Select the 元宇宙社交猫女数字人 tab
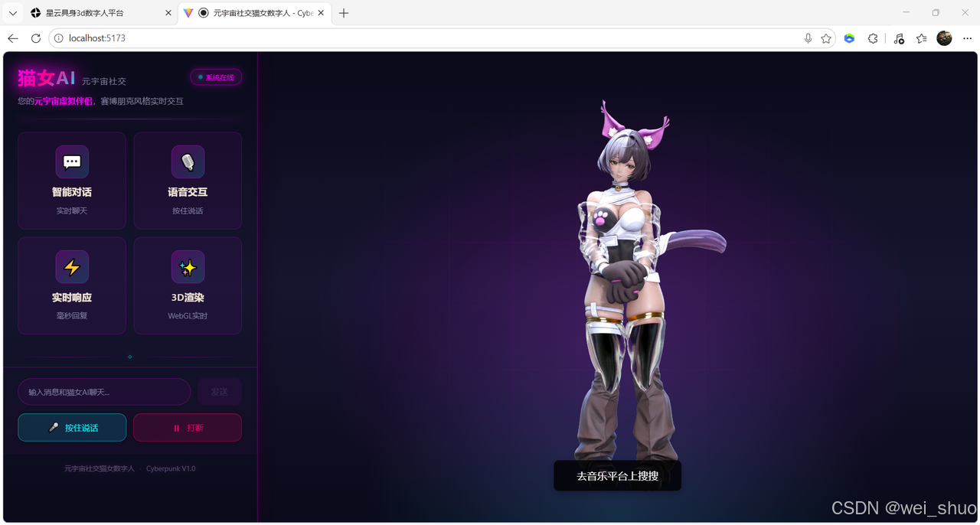Viewport: 980px width, 525px height. click(256, 13)
